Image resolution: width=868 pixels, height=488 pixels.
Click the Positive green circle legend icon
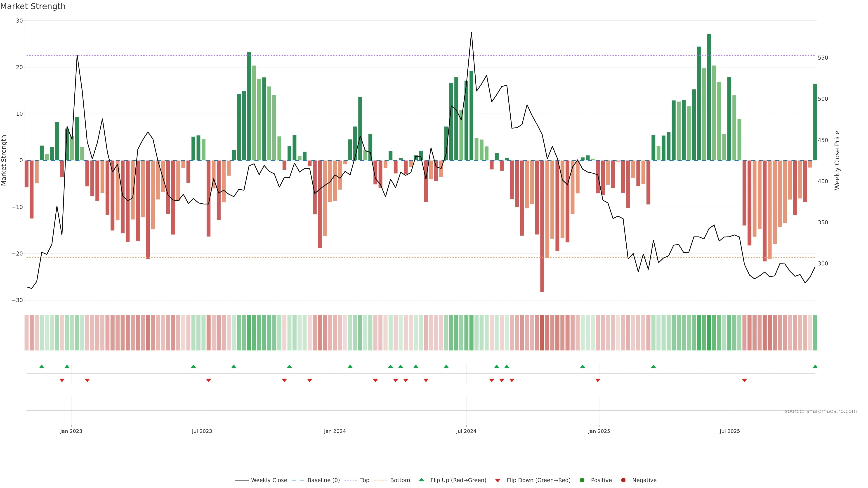pyautogui.click(x=582, y=480)
